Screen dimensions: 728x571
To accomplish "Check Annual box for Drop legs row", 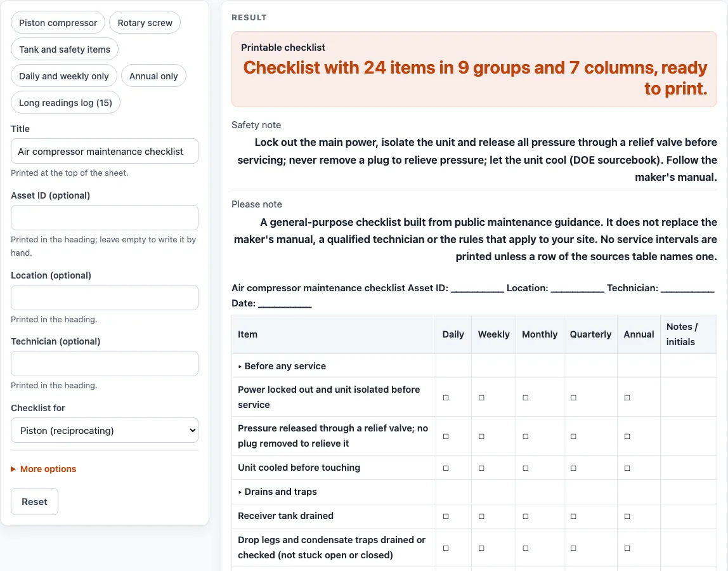I will coord(627,548).
